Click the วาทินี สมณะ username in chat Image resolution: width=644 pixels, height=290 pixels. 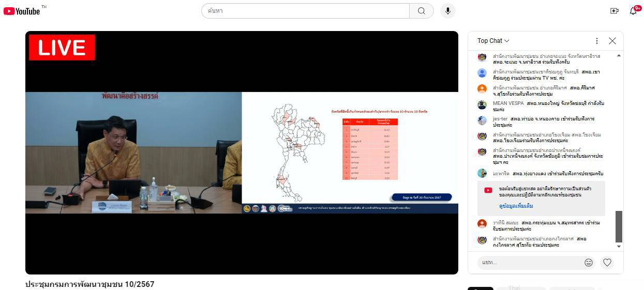tap(505, 223)
